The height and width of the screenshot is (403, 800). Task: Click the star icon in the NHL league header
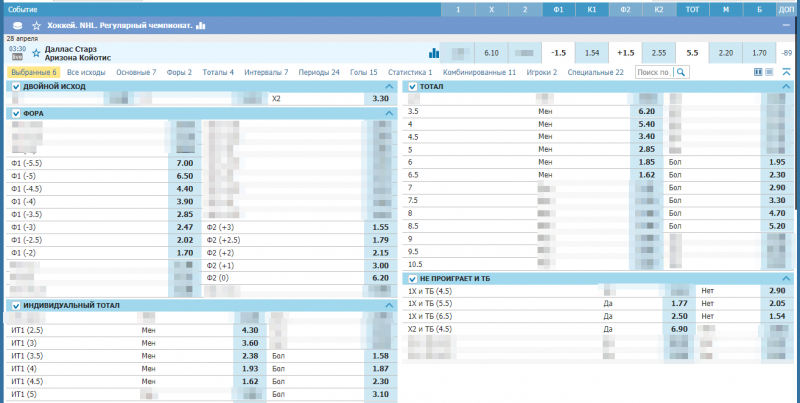pyautogui.click(x=37, y=25)
